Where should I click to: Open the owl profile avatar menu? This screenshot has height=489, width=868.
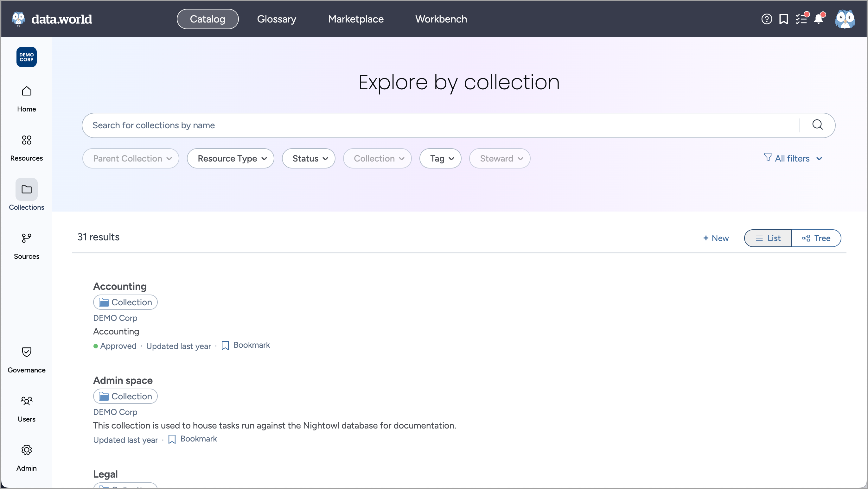(845, 19)
